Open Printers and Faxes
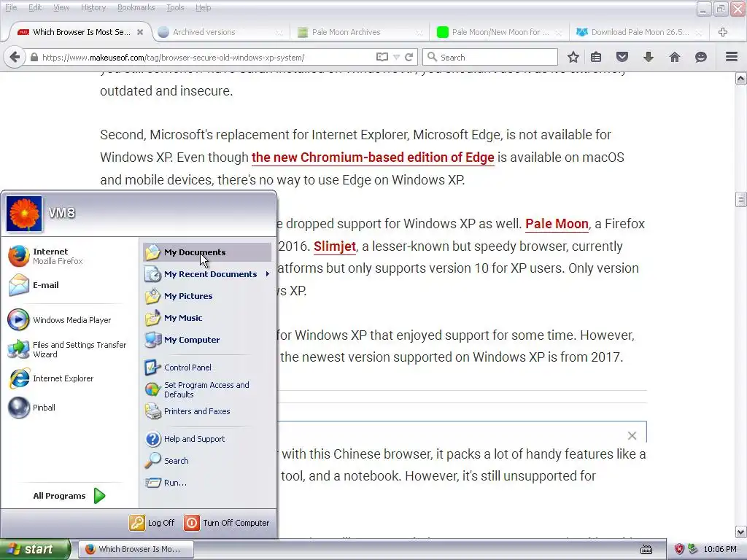 207,411
